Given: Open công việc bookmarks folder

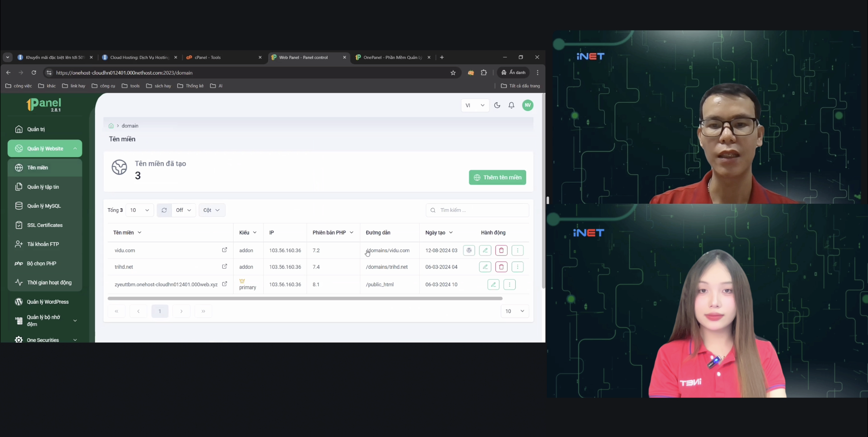Looking at the screenshot, I should pyautogui.click(x=19, y=86).
